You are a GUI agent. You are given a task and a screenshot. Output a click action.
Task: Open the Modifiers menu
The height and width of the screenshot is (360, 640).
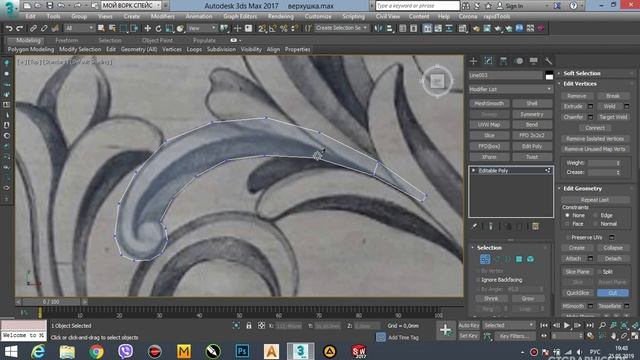[x=162, y=17]
